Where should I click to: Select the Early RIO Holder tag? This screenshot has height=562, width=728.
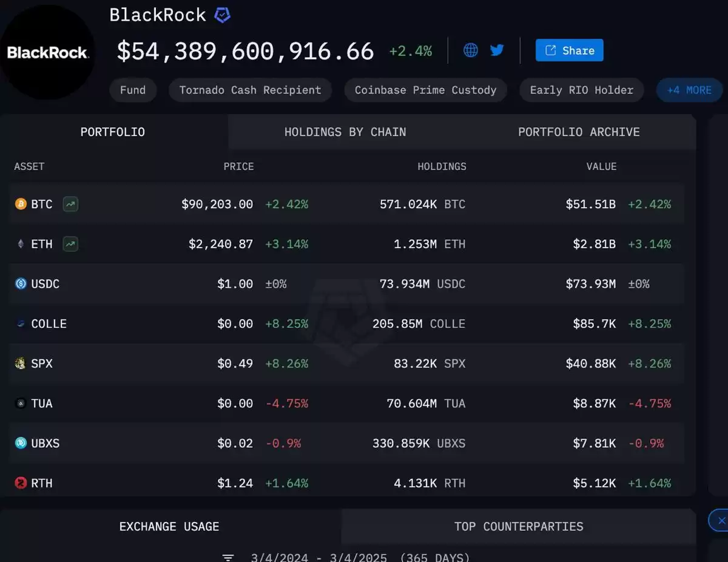582,90
